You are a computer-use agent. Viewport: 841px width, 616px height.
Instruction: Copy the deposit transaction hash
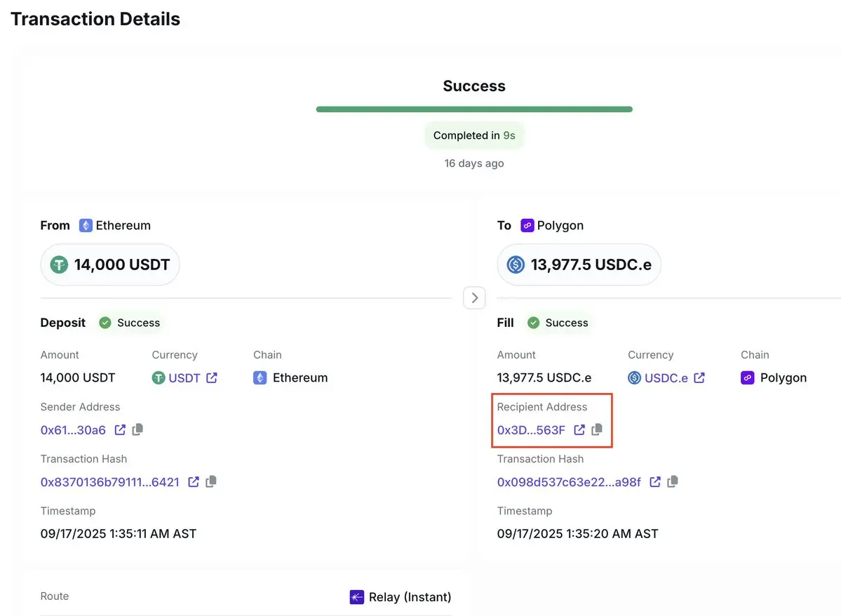[211, 481]
